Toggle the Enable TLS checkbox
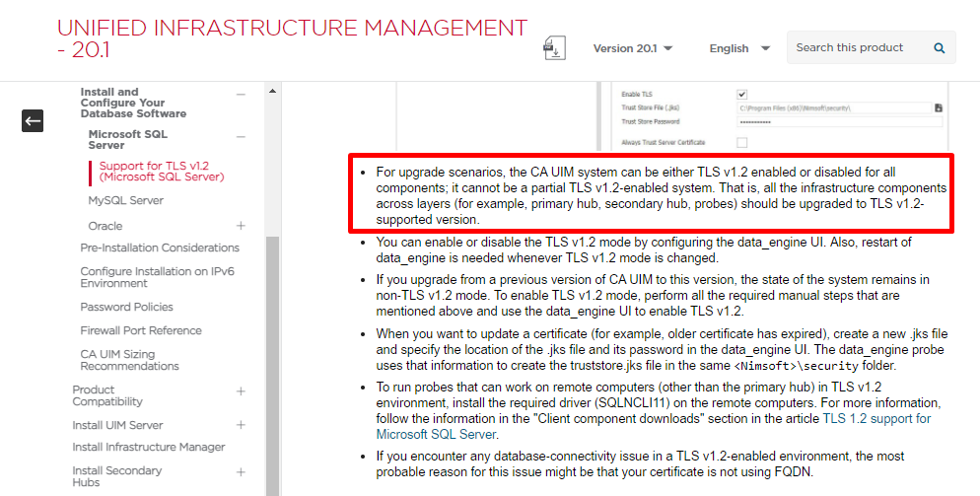Screen dimensions: 980x496 pyautogui.click(x=741, y=95)
